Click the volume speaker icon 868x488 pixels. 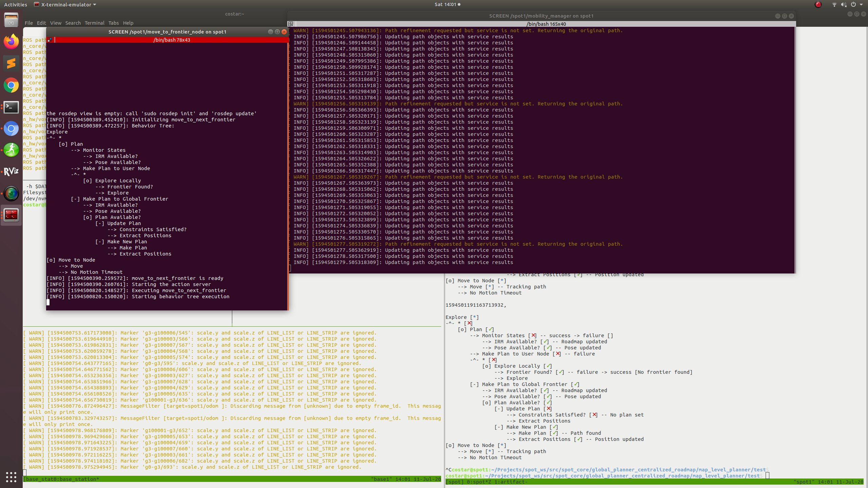pos(844,4)
